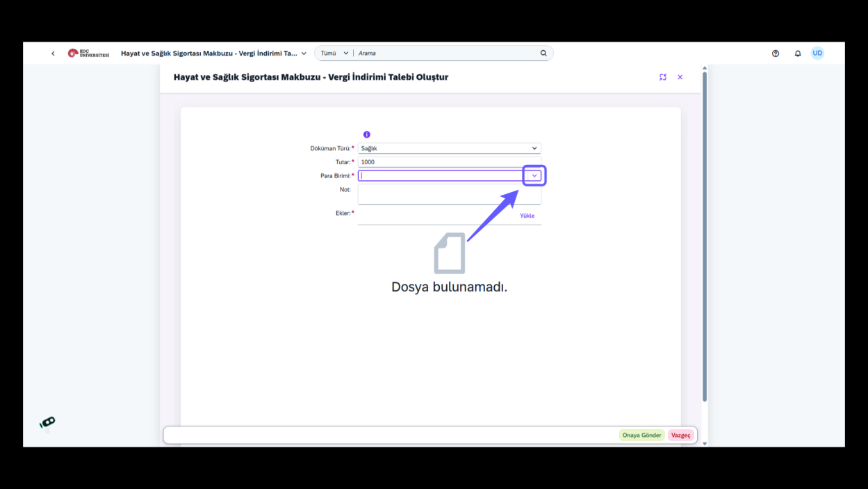Open the UD user profile avatar
This screenshot has width=868, height=489.
(x=817, y=54)
